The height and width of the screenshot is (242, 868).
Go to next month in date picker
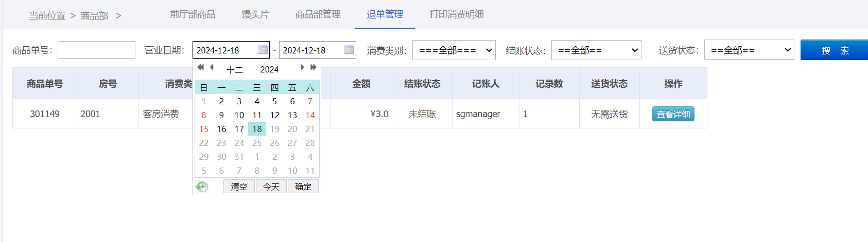tap(302, 67)
